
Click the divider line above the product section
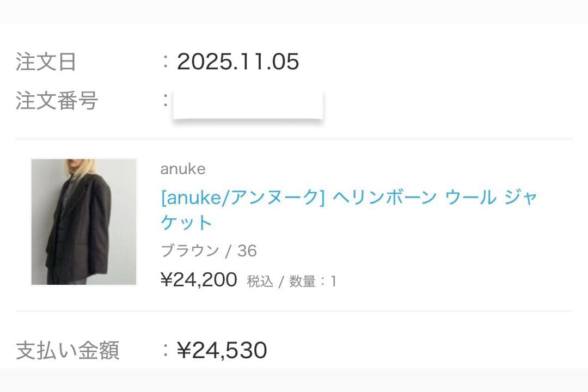pyautogui.click(x=294, y=138)
